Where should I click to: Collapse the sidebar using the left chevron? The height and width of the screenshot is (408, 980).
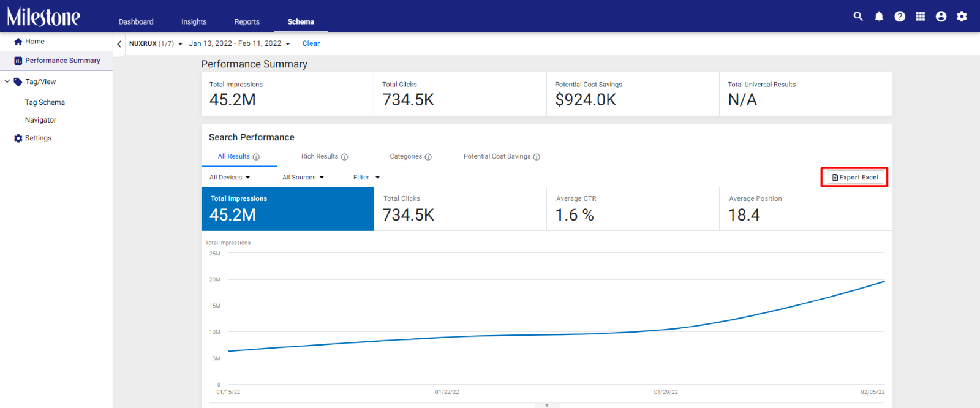119,44
